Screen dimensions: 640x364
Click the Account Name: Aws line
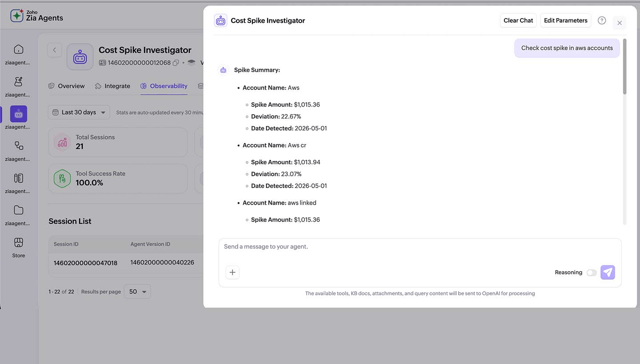tap(271, 88)
